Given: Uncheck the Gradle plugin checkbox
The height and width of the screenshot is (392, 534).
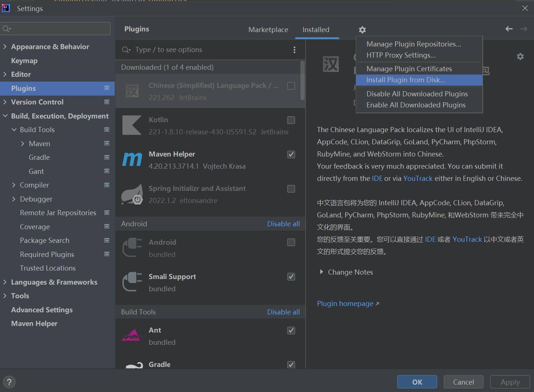Looking at the screenshot, I should click(291, 365).
